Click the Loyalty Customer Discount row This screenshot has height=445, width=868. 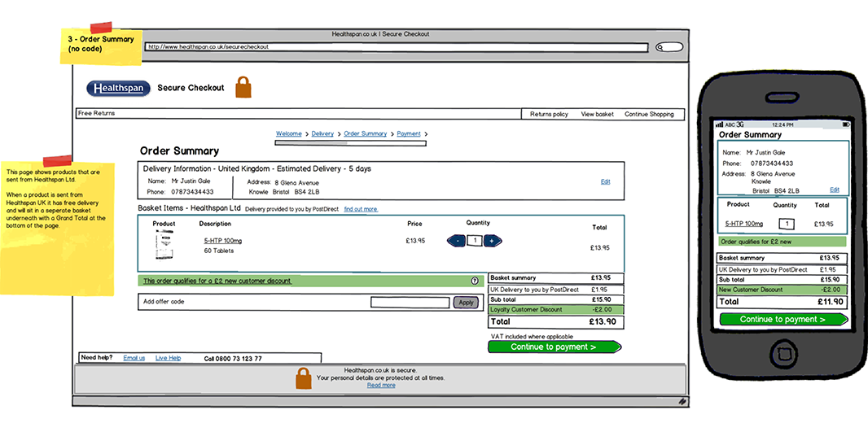pos(556,310)
